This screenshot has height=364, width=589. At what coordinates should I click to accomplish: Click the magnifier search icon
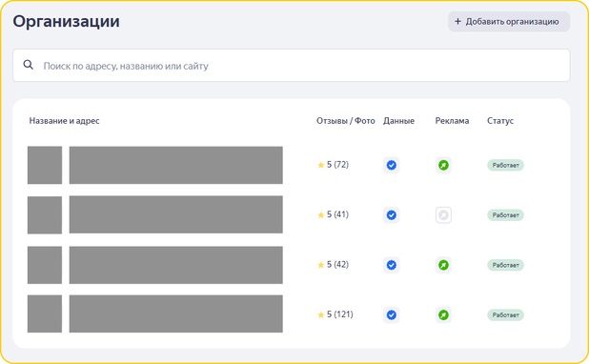tap(29, 65)
